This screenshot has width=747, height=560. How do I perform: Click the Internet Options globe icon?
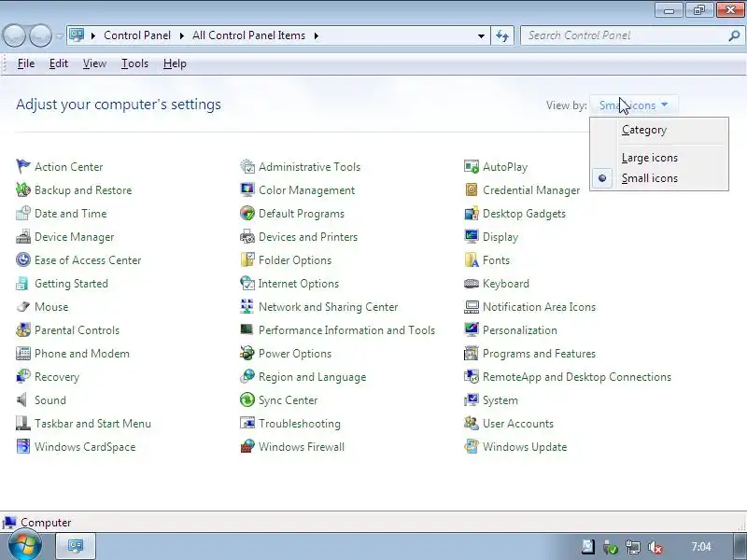click(247, 283)
